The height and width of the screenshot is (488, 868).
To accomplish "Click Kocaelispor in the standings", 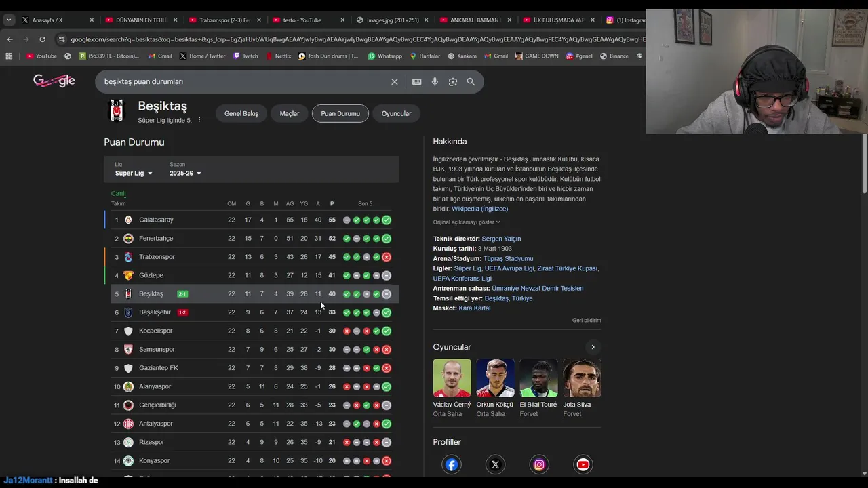I will pos(156,331).
